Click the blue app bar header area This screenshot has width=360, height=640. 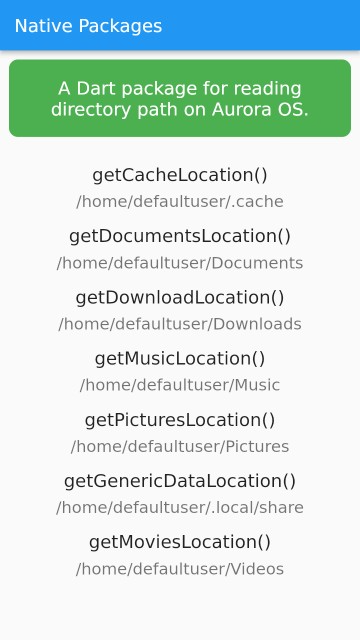(180, 25)
